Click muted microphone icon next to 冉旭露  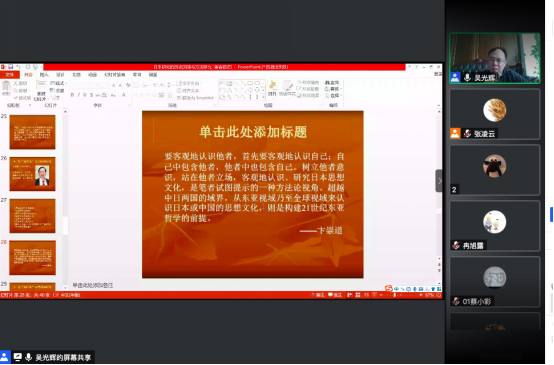click(456, 245)
